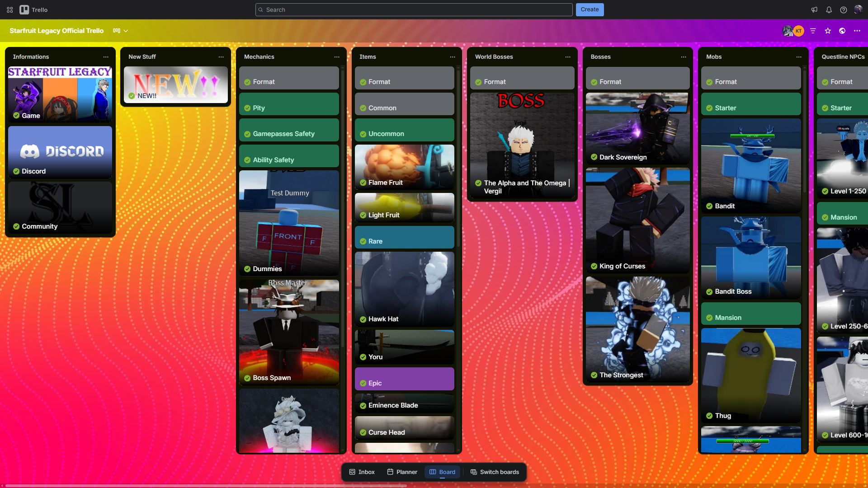868x488 pixels.
Task: Open board visibility globe icon
Action: 842,31
